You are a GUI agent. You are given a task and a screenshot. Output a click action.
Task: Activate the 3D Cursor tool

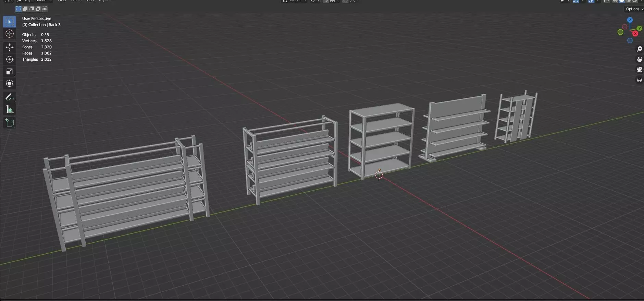[x=10, y=34]
